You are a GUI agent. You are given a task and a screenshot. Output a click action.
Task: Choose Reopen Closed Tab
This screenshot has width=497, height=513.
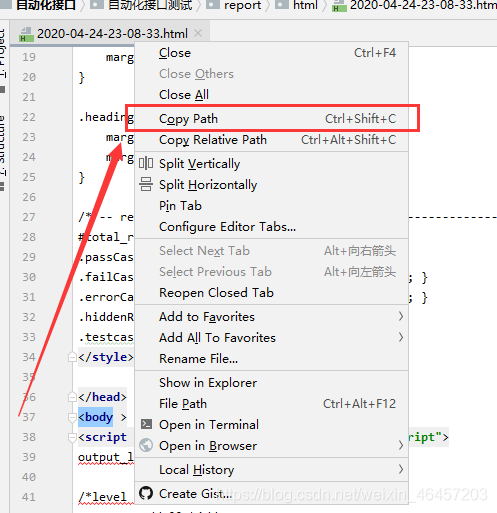tap(271, 293)
